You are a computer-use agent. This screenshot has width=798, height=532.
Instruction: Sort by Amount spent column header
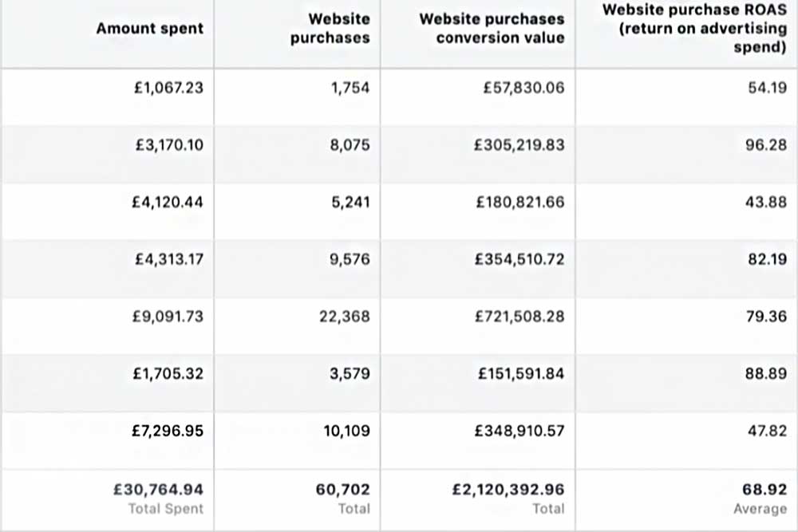(x=150, y=29)
